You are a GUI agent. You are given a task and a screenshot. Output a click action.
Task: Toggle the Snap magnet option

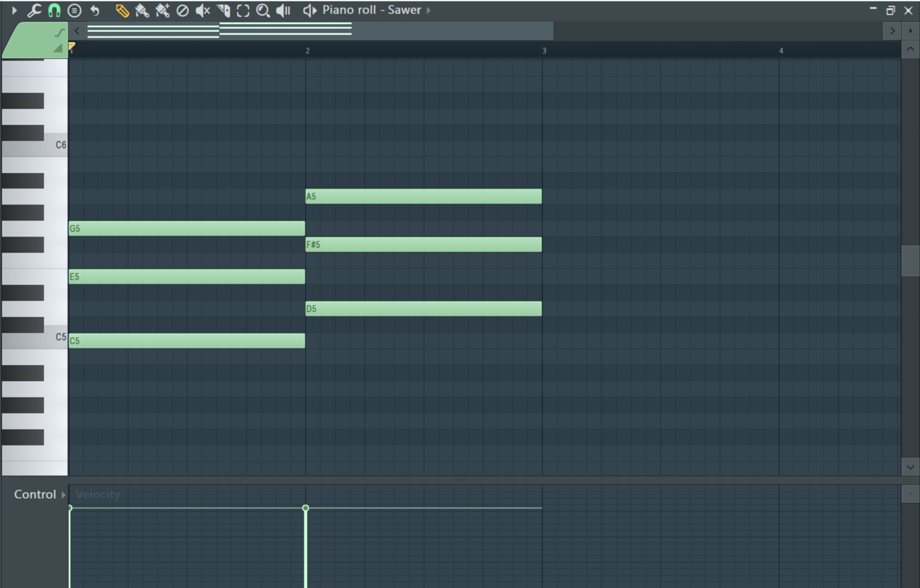click(x=54, y=10)
